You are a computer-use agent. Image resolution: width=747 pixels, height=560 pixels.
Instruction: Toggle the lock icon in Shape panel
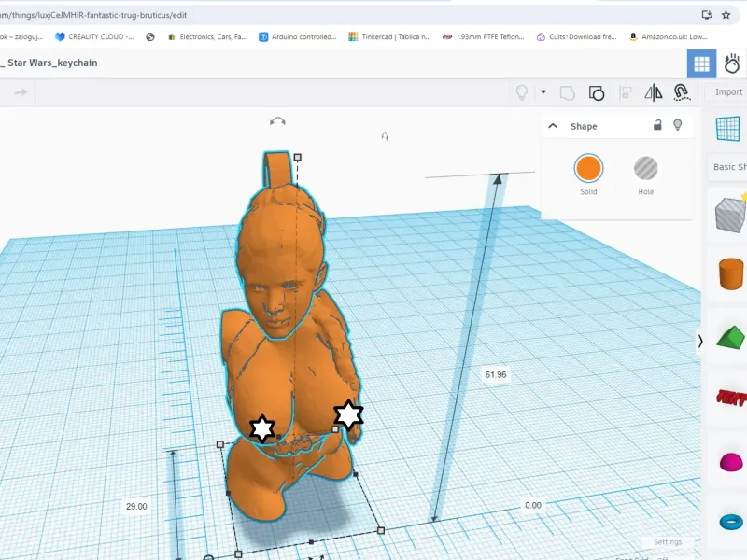[657, 125]
